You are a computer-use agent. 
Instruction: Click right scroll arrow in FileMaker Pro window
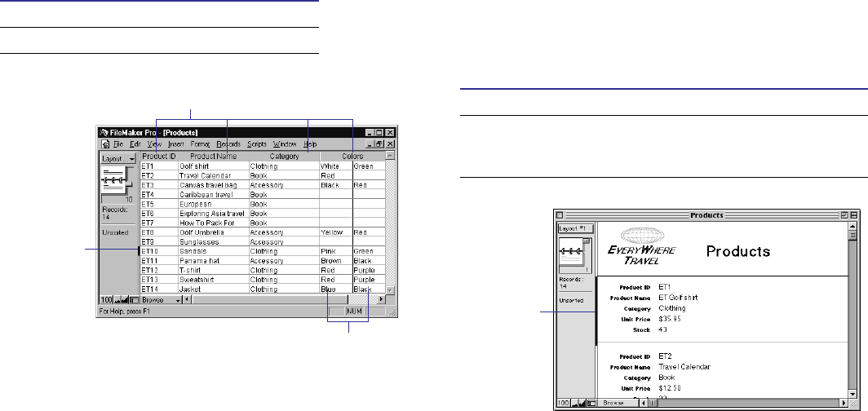click(x=381, y=300)
